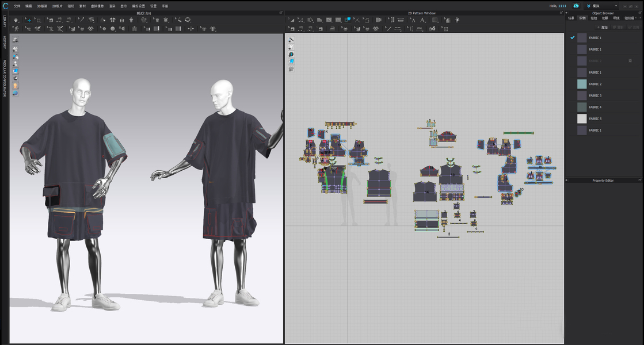Toggle the top view-cube icon in 3D window

click(15, 40)
